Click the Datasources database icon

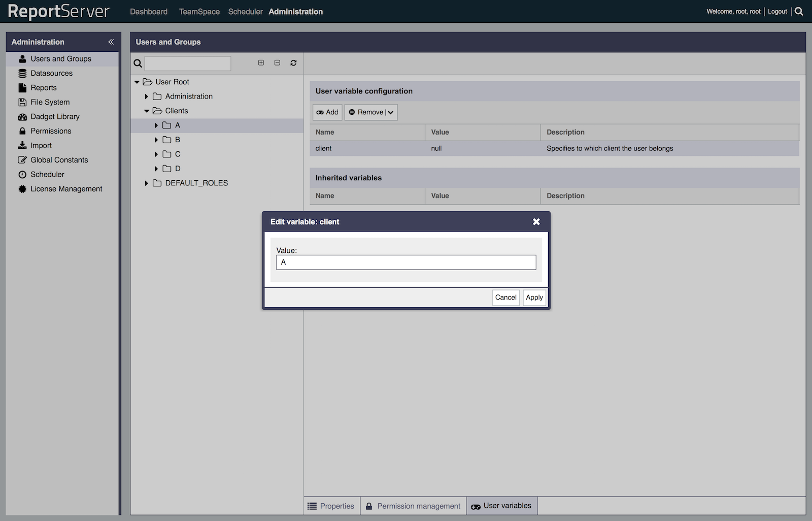pyautogui.click(x=22, y=73)
